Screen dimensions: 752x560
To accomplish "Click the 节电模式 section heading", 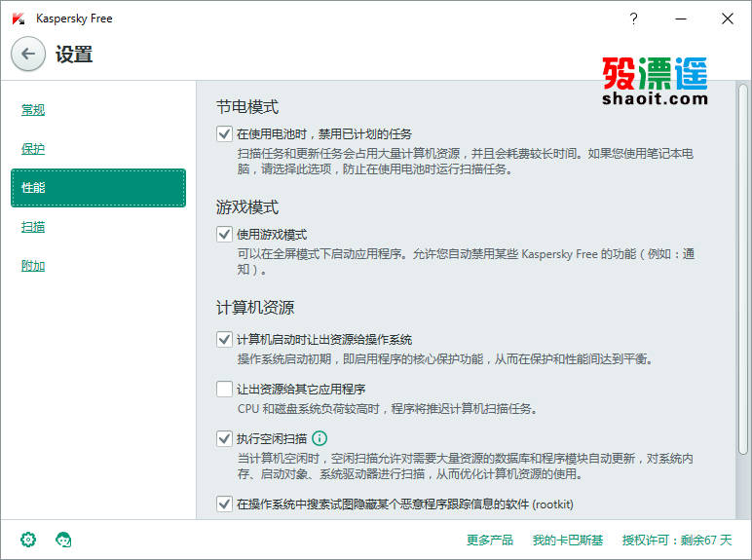I will pos(247,106).
